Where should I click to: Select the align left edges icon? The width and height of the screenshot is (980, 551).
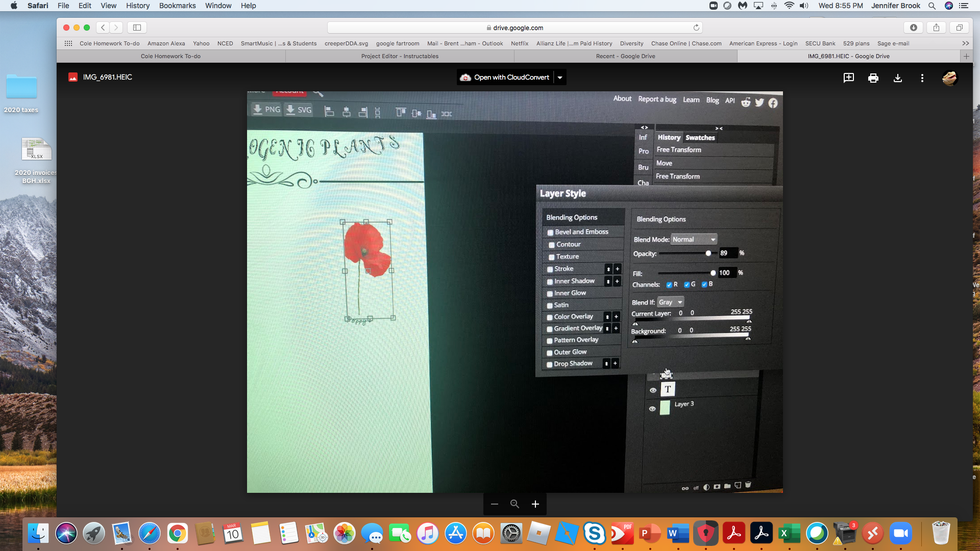click(x=330, y=112)
